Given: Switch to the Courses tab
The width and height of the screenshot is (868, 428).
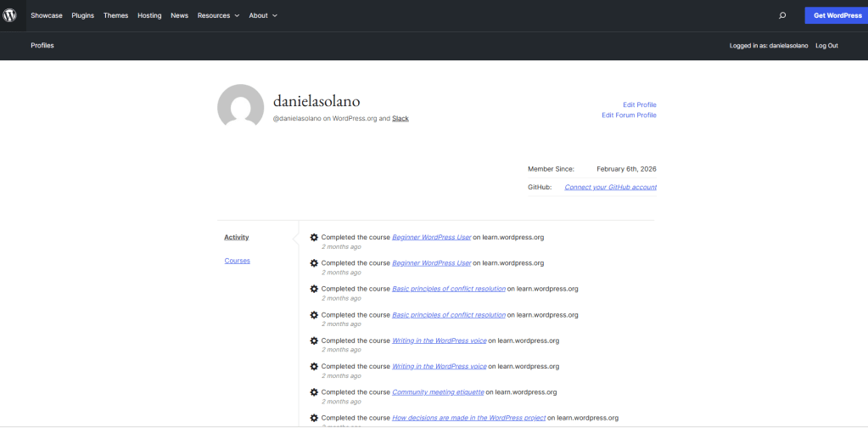Looking at the screenshot, I should pyautogui.click(x=238, y=261).
